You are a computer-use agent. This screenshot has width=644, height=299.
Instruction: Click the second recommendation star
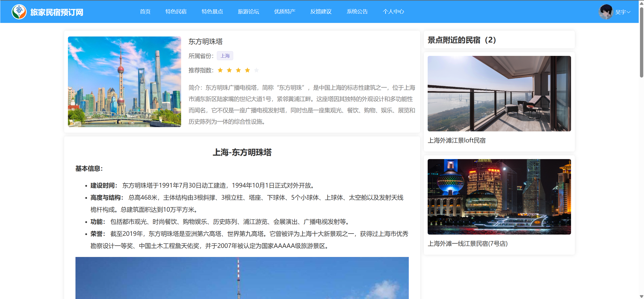click(229, 70)
